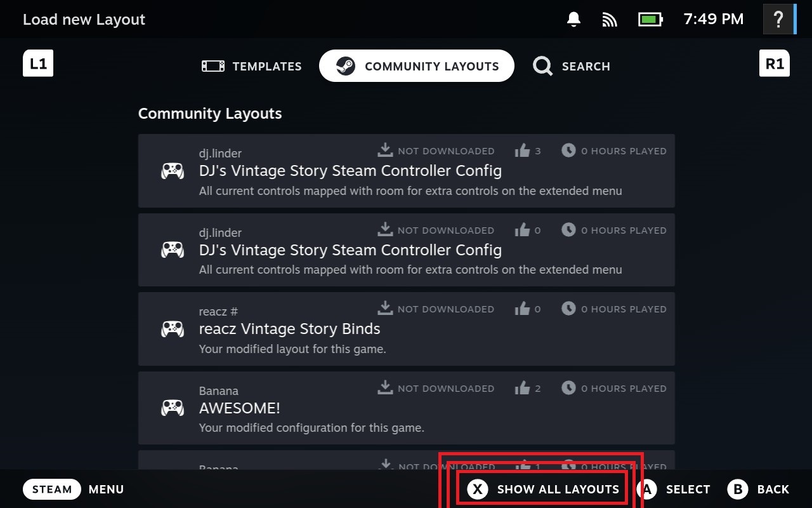Click the Select button in footer
The height and width of the screenshot is (508, 812).
tap(676, 489)
